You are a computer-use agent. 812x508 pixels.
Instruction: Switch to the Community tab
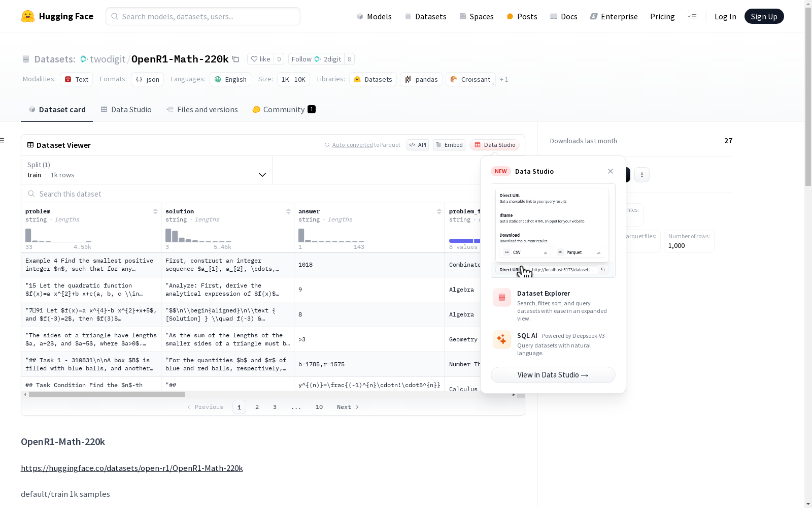[284, 109]
